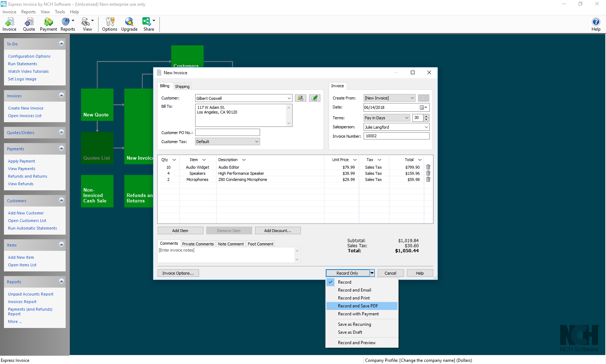Click the Upgrade toolbar icon
This screenshot has width=606, height=364.
click(129, 25)
